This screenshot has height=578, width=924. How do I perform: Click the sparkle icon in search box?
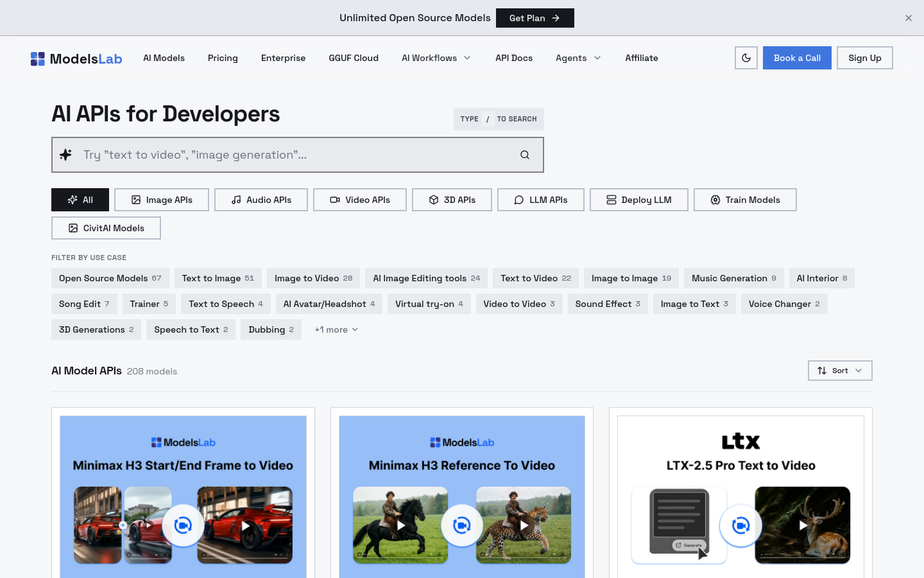pos(65,155)
